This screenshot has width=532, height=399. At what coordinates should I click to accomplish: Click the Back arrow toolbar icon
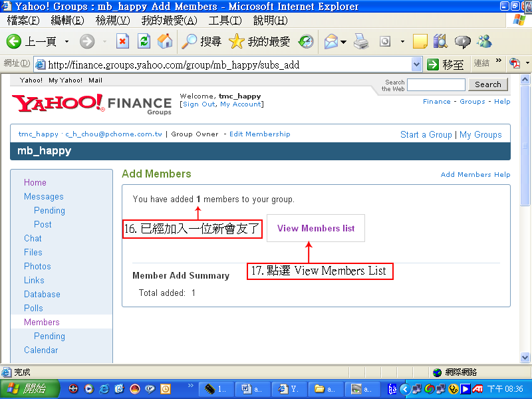pyautogui.click(x=14, y=41)
